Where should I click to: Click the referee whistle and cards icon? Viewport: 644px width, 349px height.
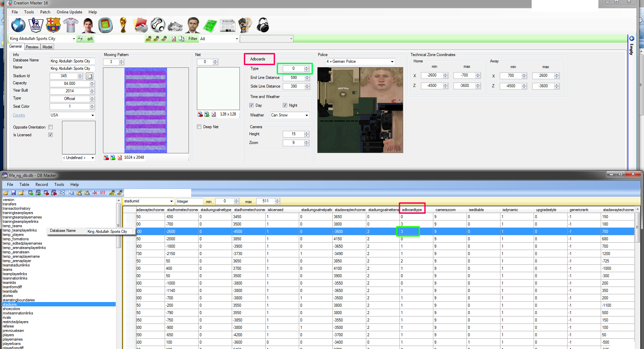tap(140, 26)
